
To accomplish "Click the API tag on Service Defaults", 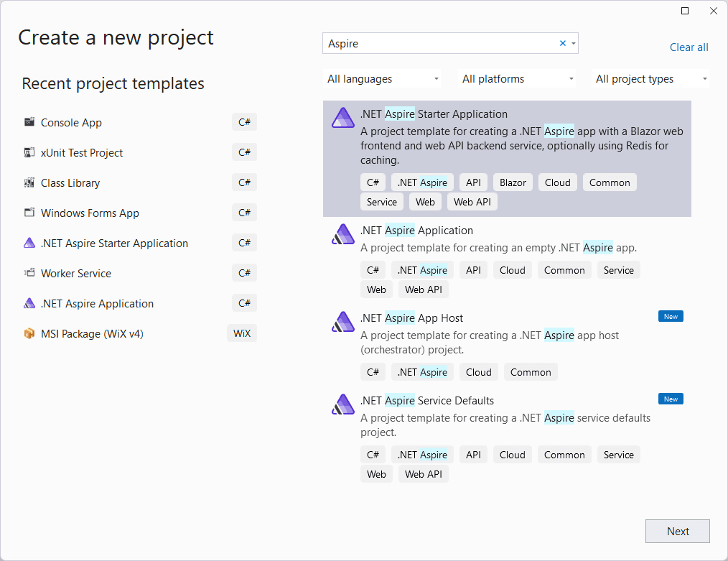I will (474, 455).
